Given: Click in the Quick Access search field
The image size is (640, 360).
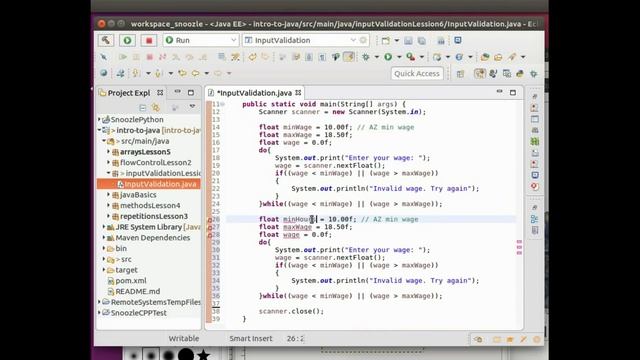Looking at the screenshot, I should tap(417, 73).
